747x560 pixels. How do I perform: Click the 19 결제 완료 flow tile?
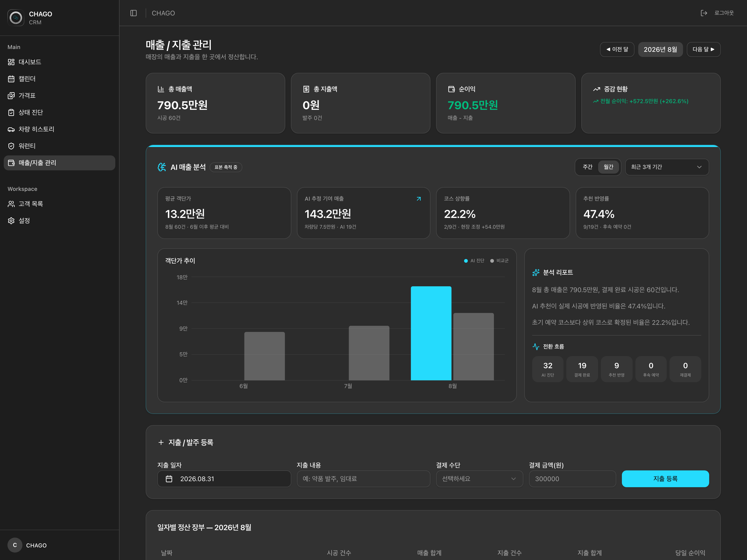(x=582, y=369)
